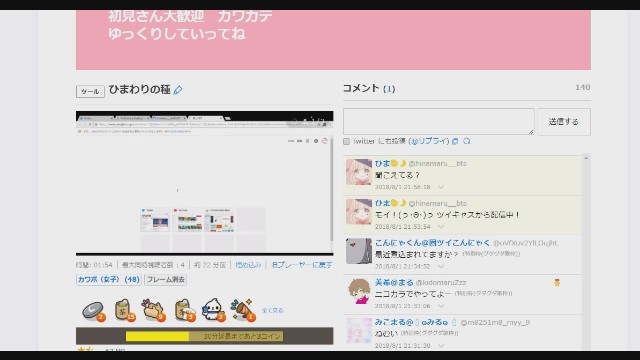Click the 送信する send button
Screen dimensions: 640x360
pos(564,122)
